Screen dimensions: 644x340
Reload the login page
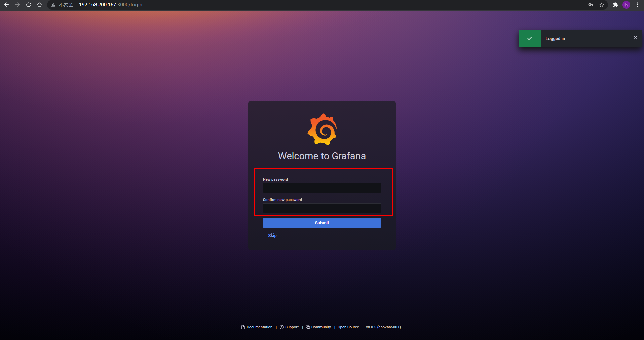point(29,5)
